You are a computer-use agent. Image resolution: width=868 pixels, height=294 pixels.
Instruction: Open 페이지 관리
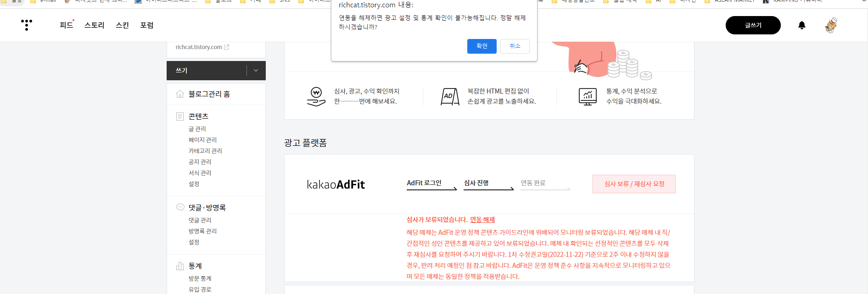click(x=202, y=140)
